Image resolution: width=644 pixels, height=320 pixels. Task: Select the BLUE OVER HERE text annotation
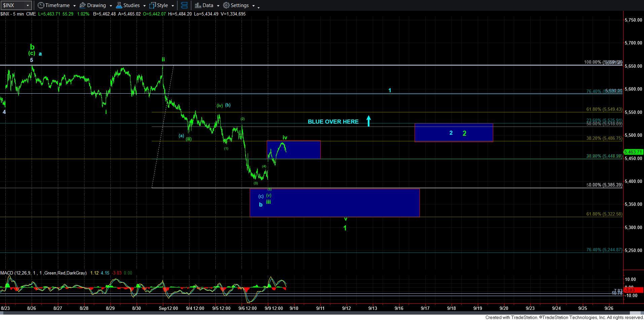[333, 122]
